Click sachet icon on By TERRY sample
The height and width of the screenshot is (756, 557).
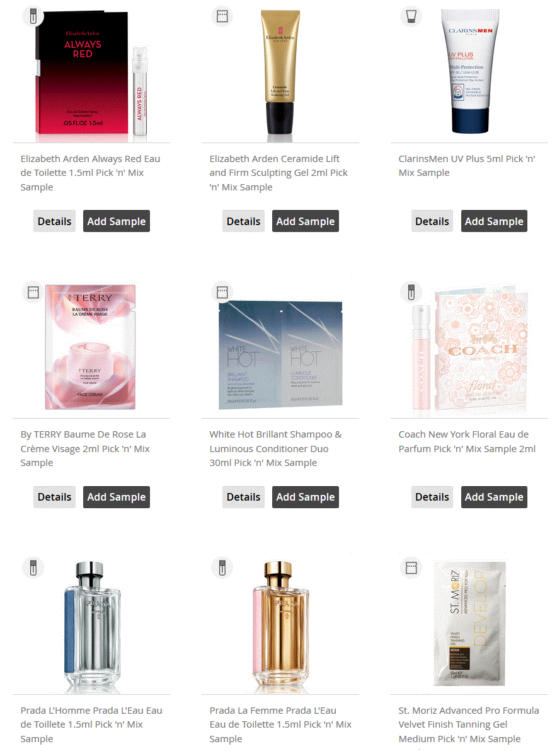(33, 292)
